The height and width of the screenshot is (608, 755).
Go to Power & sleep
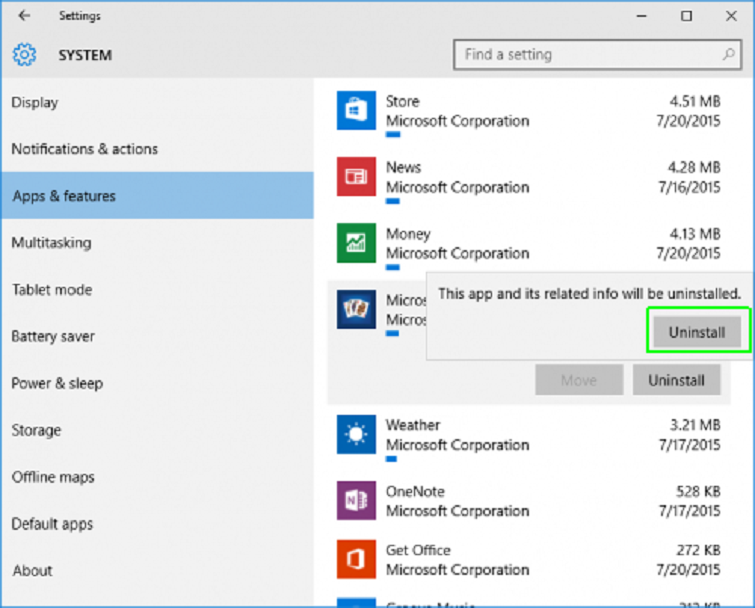[x=57, y=384]
